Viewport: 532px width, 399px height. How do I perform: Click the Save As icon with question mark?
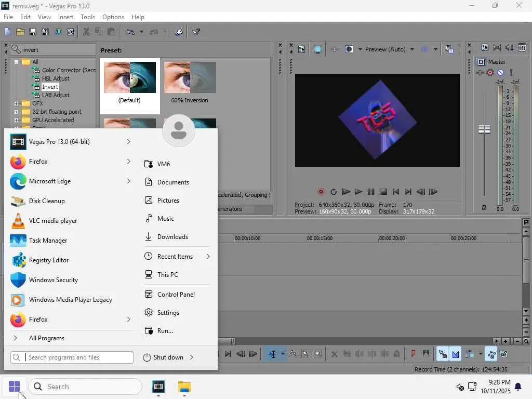point(45,32)
